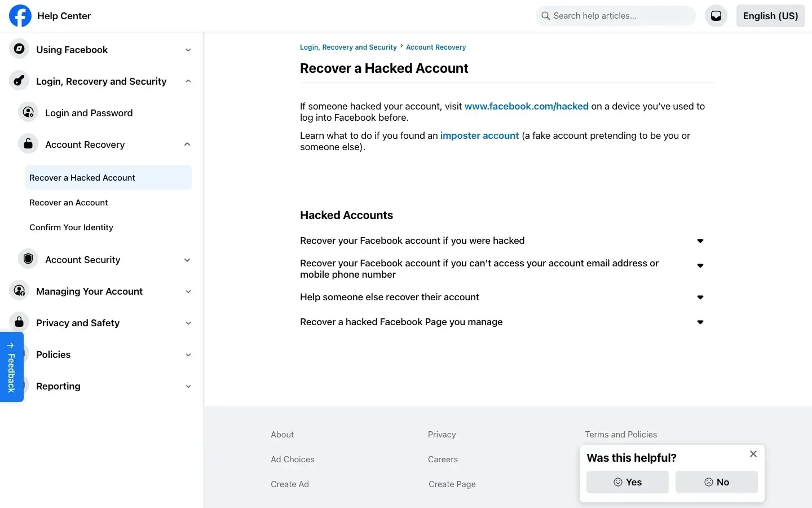Click the Help Center title link
812x508 pixels.
tap(64, 16)
